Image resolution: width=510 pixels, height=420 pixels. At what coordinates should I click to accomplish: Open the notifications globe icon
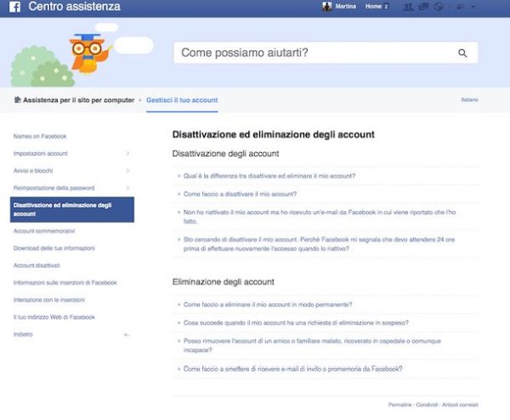tap(438, 7)
